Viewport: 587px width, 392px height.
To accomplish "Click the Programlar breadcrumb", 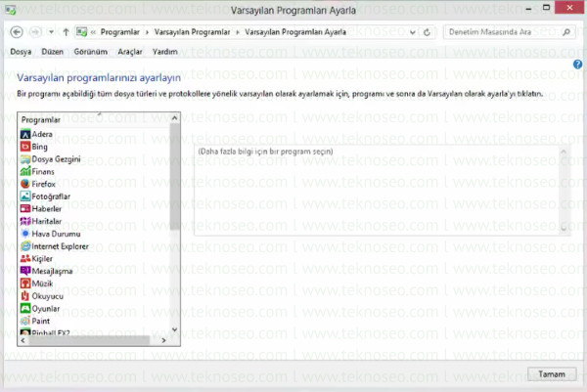I will (119, 32).
